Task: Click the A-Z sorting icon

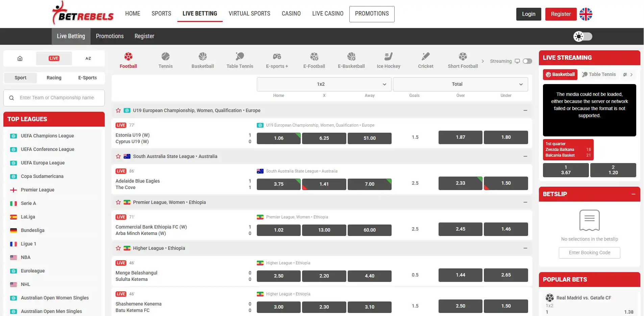Action: [88, 58]
